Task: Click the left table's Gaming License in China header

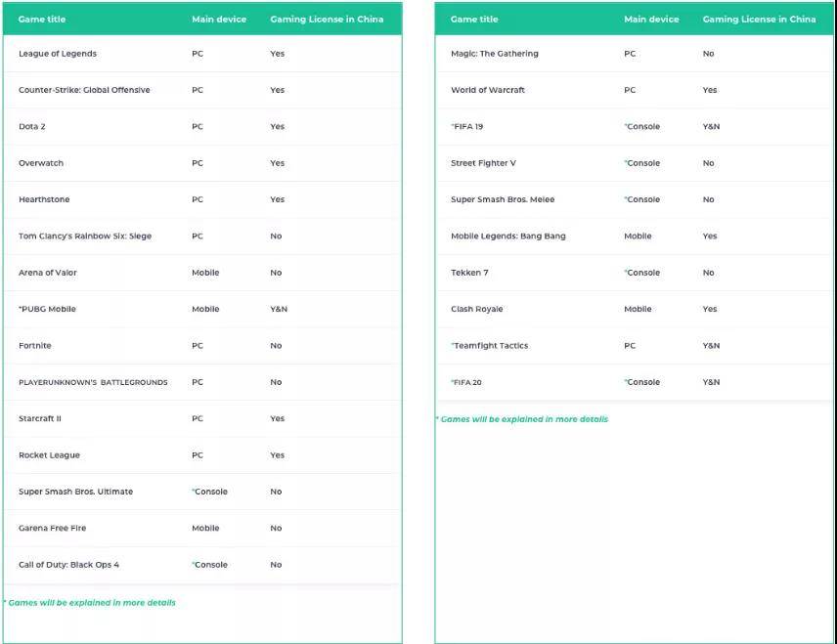Action: (x=327, y=20)
